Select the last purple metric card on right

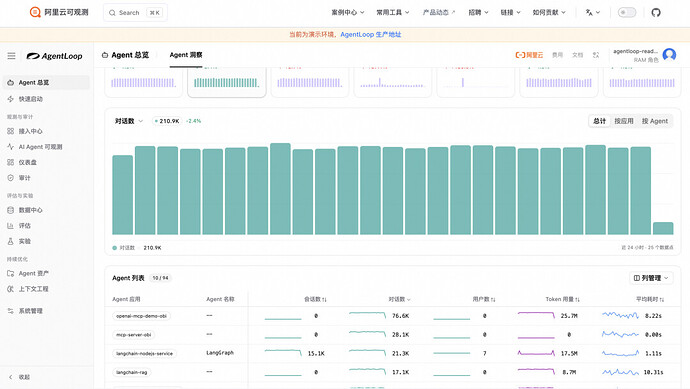pos(642,82)
